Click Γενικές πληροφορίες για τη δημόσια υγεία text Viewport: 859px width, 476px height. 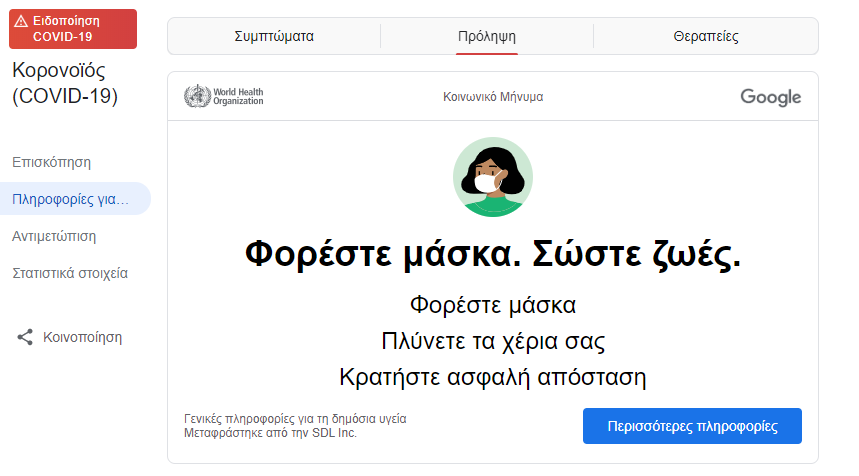coord(295,419)
